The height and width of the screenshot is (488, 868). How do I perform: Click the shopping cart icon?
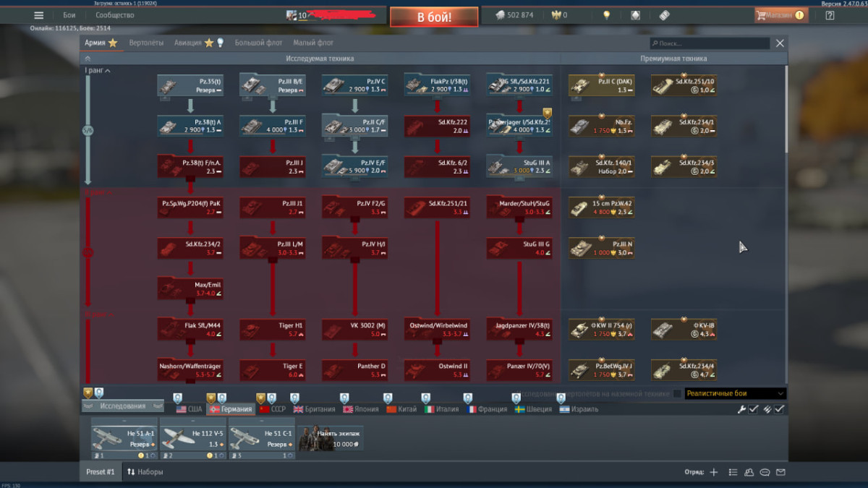point(762,15)
